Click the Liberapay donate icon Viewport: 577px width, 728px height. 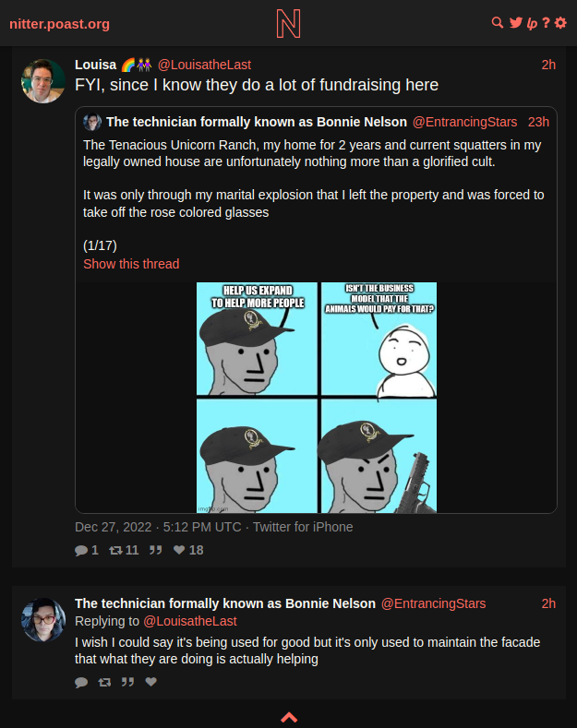click(x=532, y=23)
